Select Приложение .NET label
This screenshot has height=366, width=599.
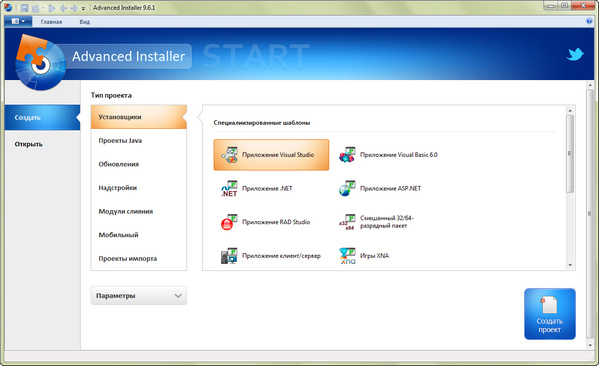[267, 188]
